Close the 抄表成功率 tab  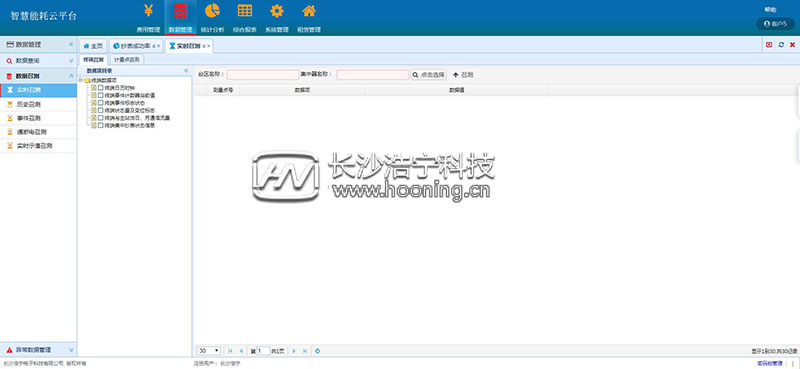tap(159, 46)
